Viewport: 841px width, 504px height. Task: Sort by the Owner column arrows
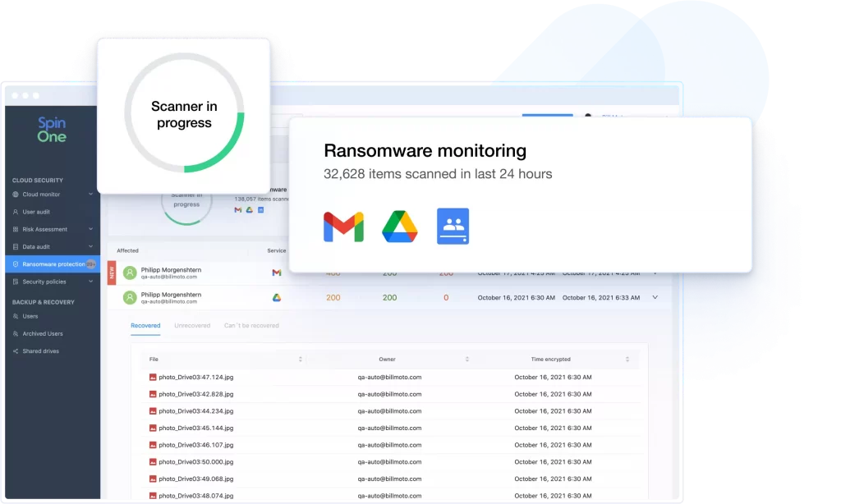(x=467, y=360)
